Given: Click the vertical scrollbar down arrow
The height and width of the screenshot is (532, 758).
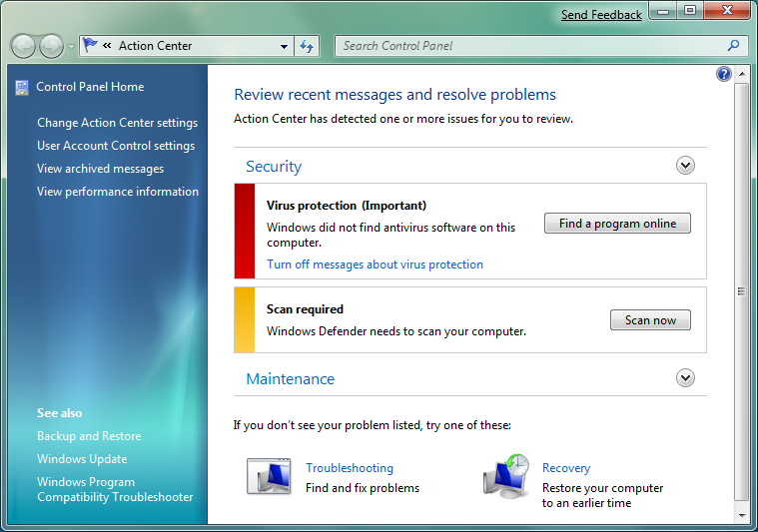Looking at the screenshot, I should (x=741, y=515).
